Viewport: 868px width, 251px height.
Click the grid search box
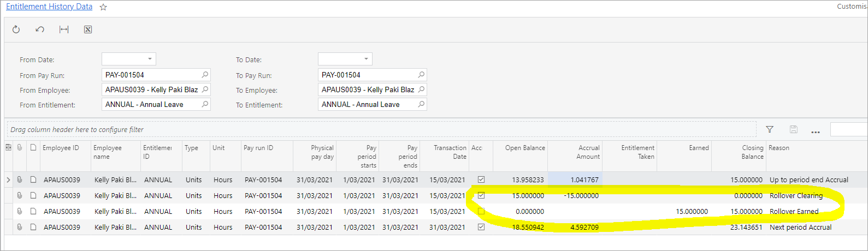pos(849,129)
